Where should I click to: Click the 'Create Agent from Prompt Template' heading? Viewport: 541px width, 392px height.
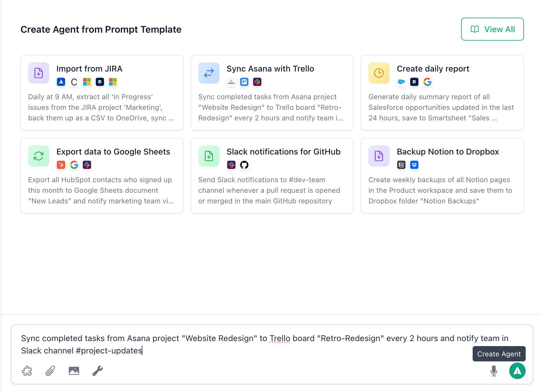(101, 29)
